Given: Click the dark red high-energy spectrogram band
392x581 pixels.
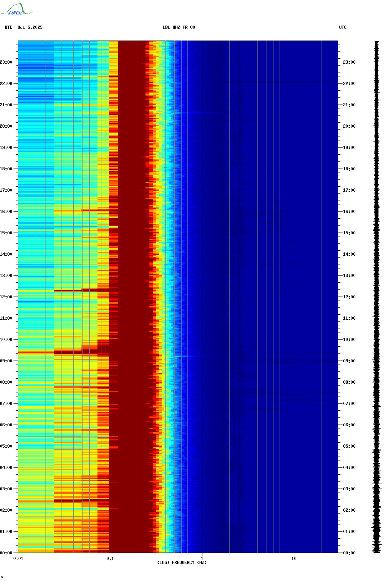Looking at the screenshot, I should coord(131,297).
